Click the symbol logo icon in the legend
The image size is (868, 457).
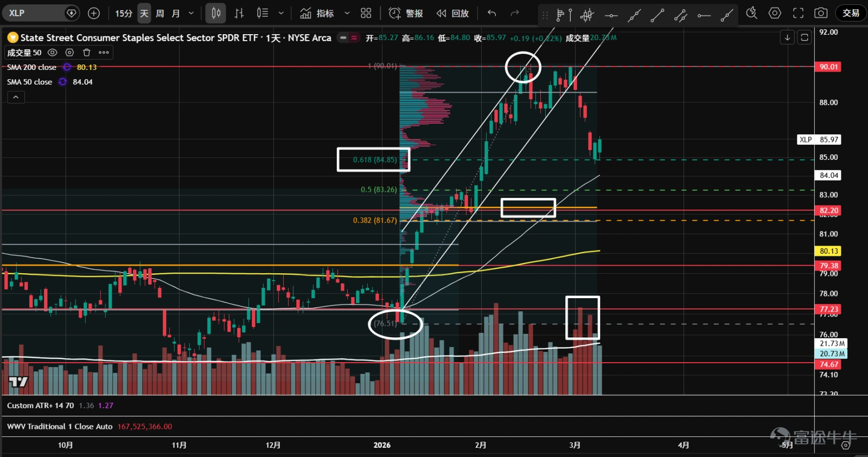[12, 37]
